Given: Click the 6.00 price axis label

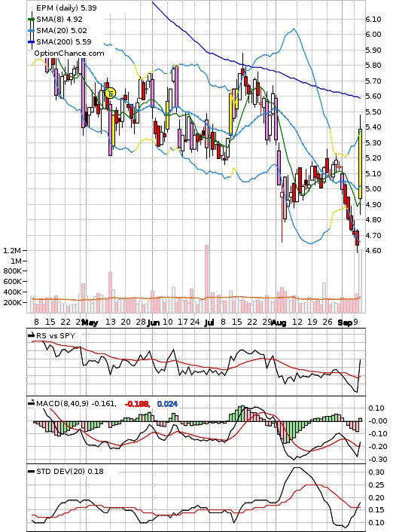Looking at the screenshot, I should (373, 34).
